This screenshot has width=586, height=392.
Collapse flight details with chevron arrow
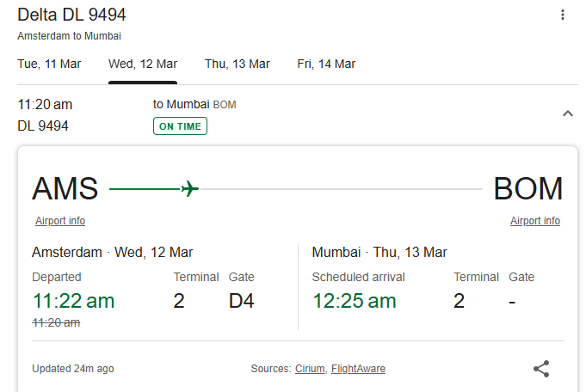pos(568,113)
